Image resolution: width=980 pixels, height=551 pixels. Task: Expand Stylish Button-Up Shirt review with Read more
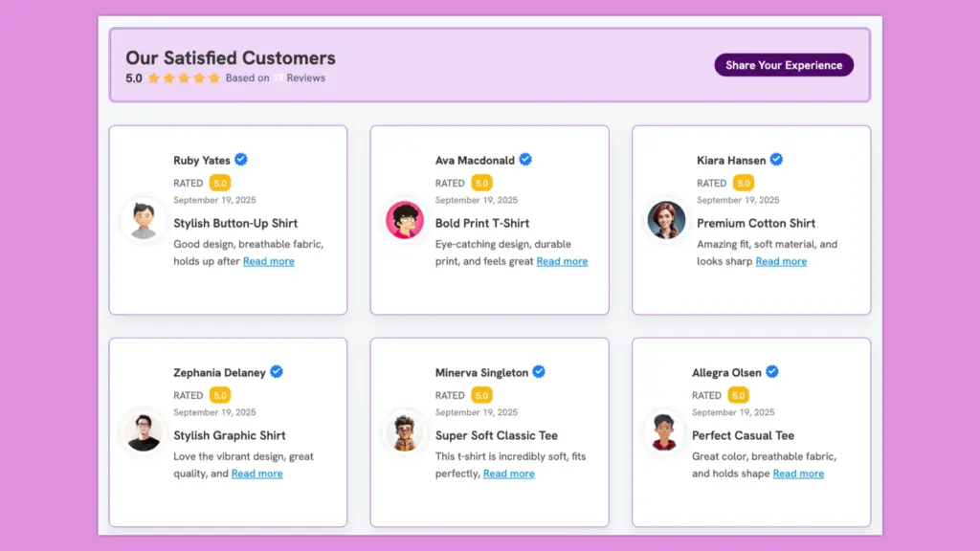268,261
